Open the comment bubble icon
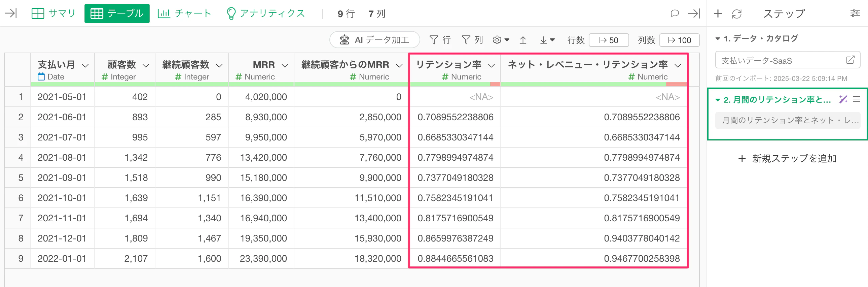 pos(675,13)
